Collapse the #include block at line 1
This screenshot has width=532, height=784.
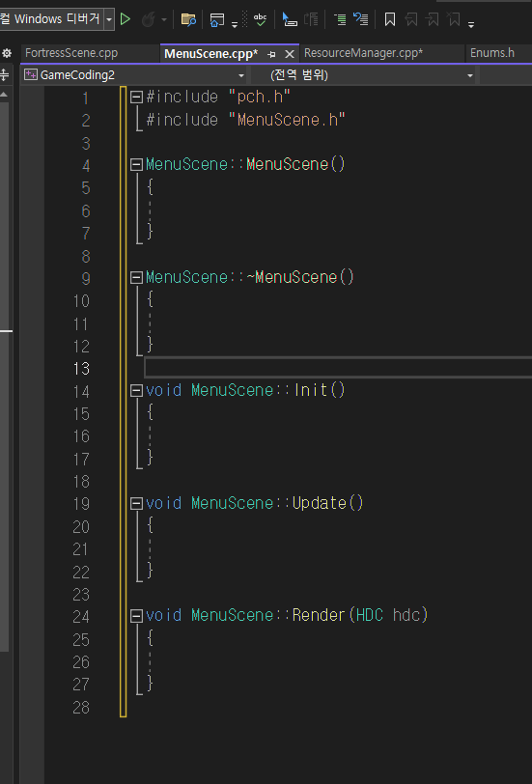(x=136, y=97)
